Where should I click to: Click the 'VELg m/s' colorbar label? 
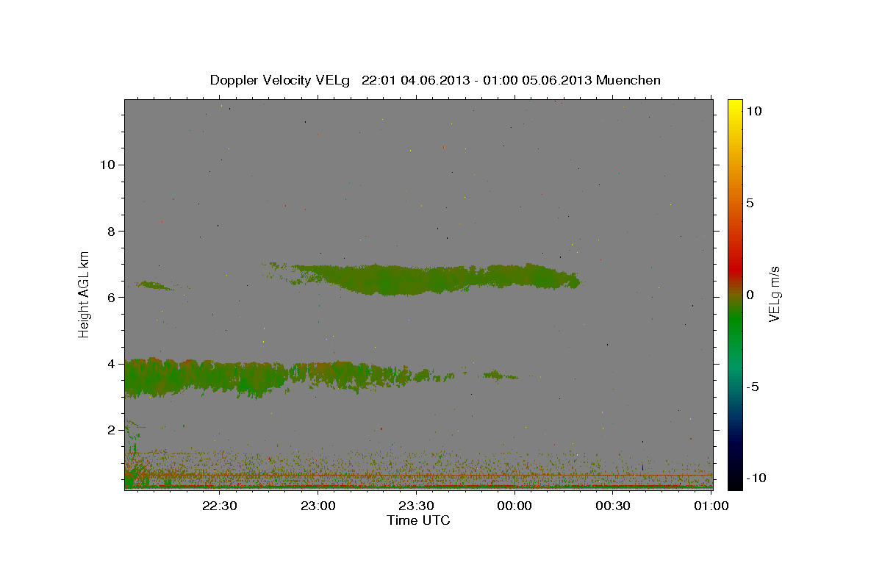pos(774,295)
